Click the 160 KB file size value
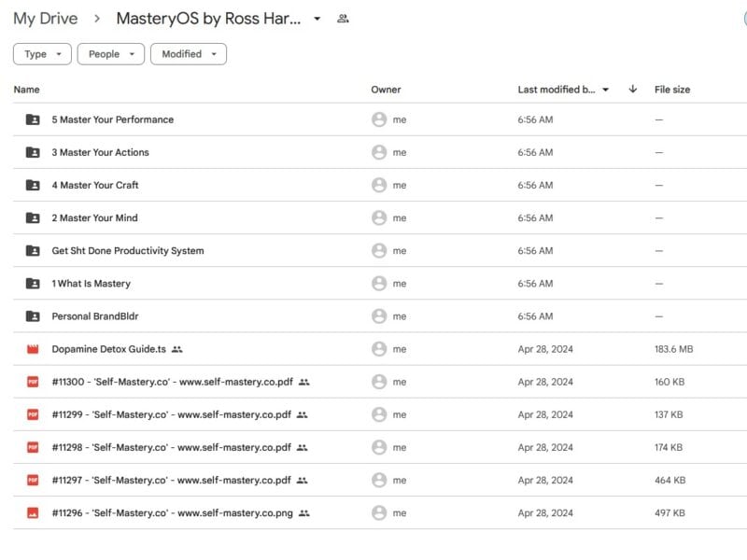The image size is (747, 560). (669, 382)
